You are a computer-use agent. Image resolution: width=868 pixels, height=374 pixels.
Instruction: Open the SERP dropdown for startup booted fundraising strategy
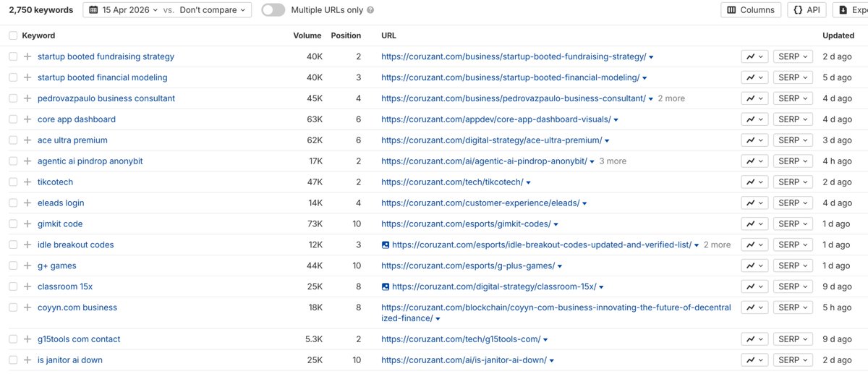(793, 56)
